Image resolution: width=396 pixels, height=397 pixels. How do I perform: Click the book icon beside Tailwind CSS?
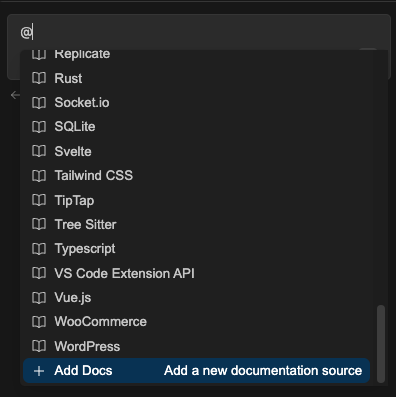pos(39,176)
